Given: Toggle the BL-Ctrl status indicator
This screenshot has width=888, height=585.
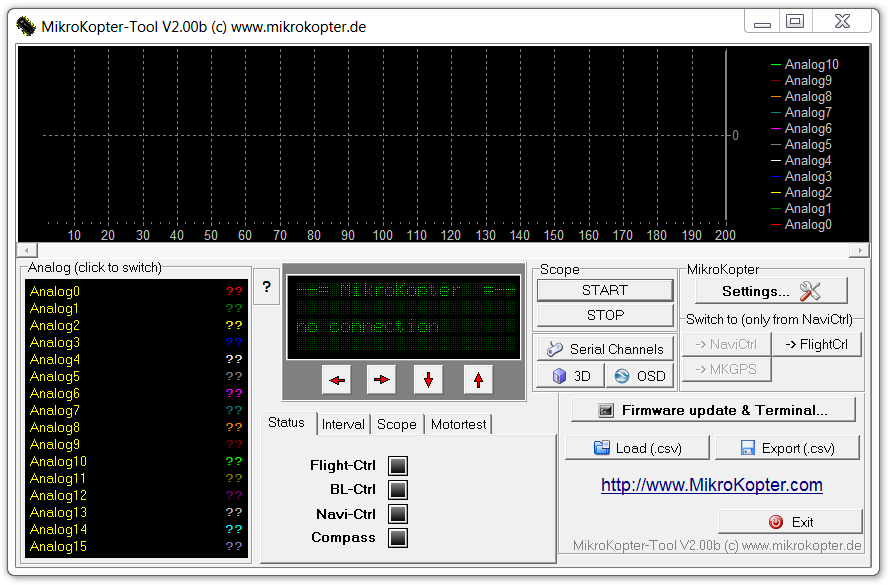Looking at the screenshot, I should 398,490.
